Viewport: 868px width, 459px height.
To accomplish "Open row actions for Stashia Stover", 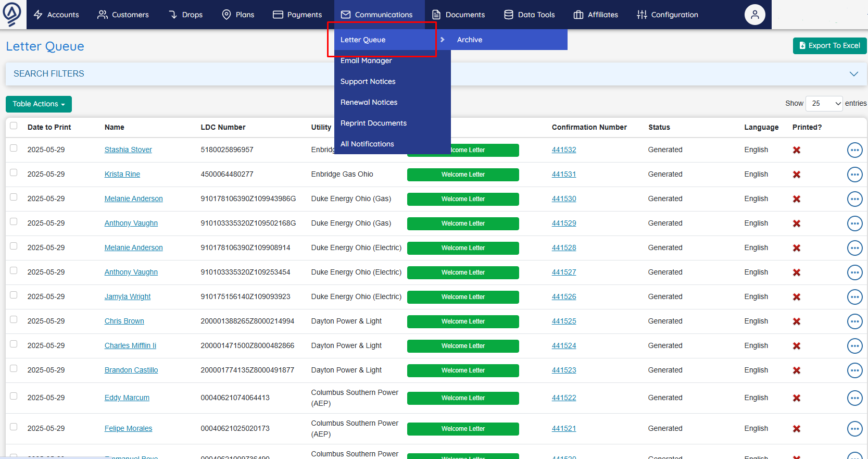I will click(x=854, y=150).
